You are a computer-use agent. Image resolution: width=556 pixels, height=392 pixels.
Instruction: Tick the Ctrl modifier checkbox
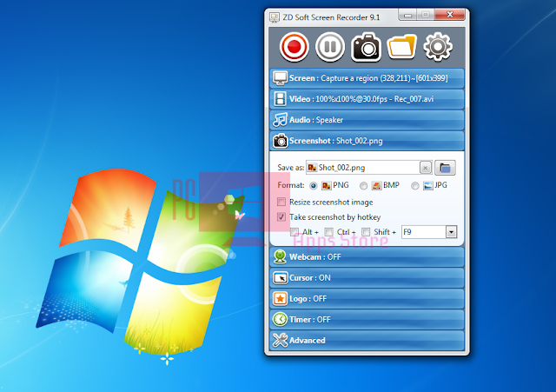pos(328,232)
